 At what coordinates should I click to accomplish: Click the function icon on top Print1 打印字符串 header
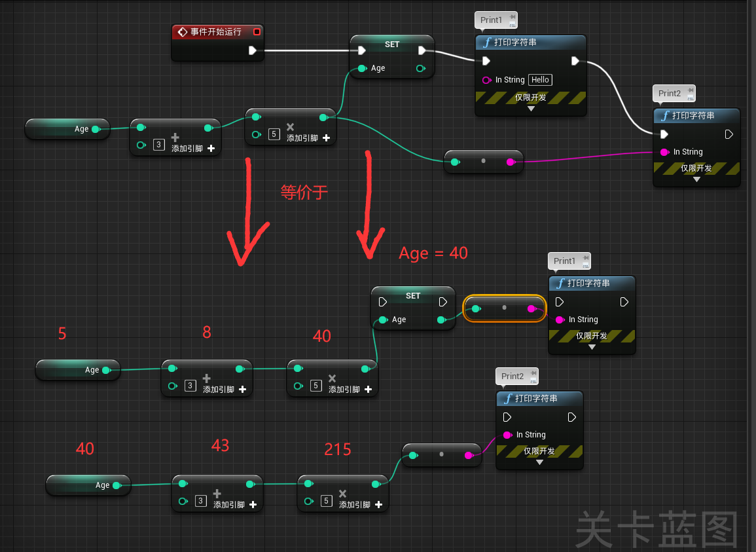[x=486, y=43]
